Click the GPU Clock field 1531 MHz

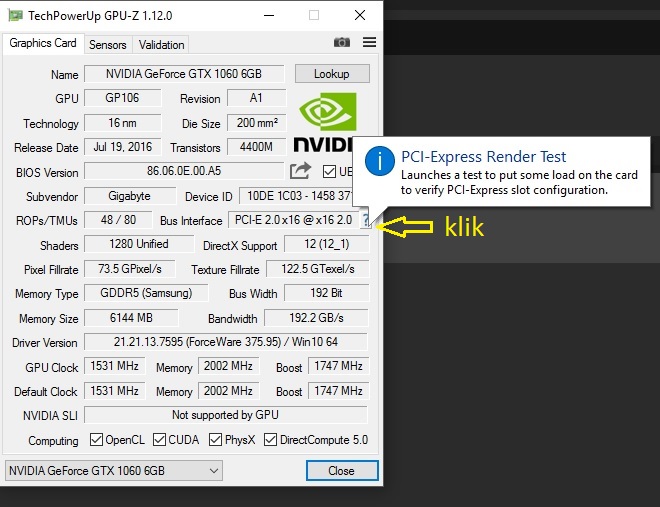click(x=114, y=366)
